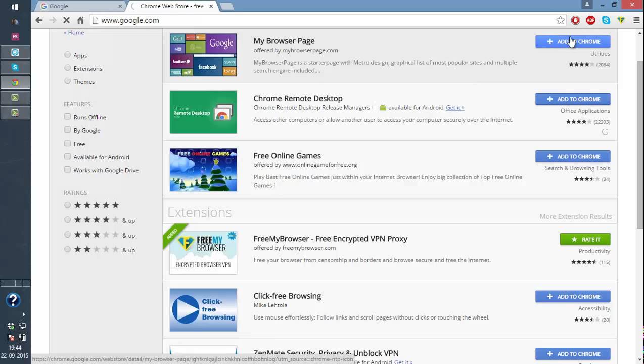
Task: Open the Windows Start button
Action: coord(15,7)
